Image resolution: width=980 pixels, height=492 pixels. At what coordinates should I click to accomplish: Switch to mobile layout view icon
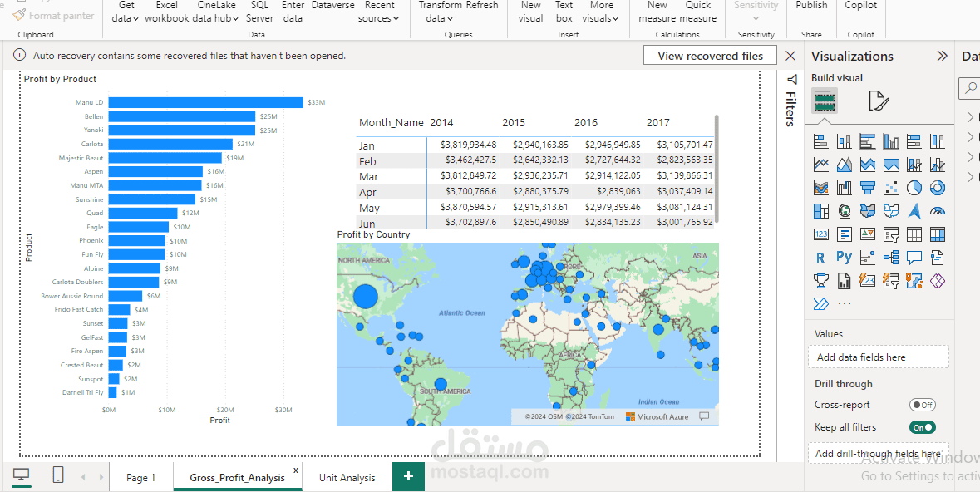click(x=57, y=475)
